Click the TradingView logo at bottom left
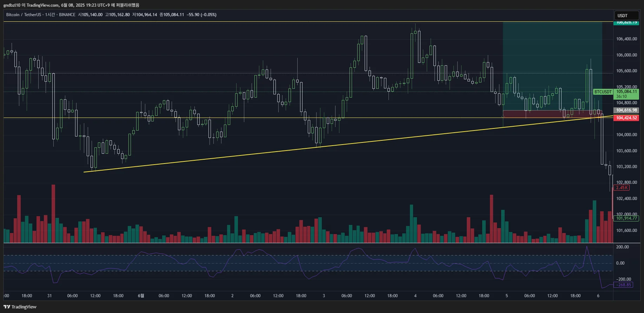This screenshot has height=313, width=644. 20,307
